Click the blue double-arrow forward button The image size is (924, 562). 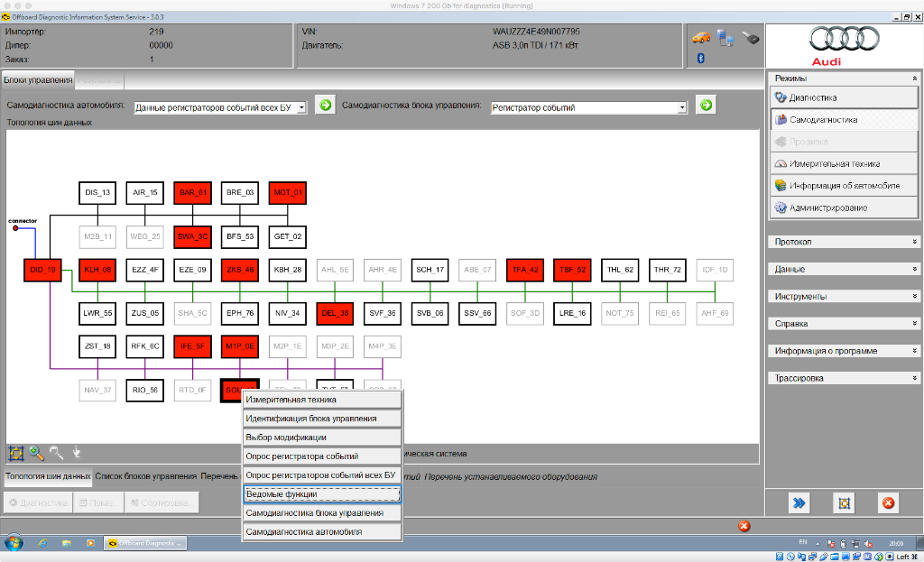click(x=799, y=503)
